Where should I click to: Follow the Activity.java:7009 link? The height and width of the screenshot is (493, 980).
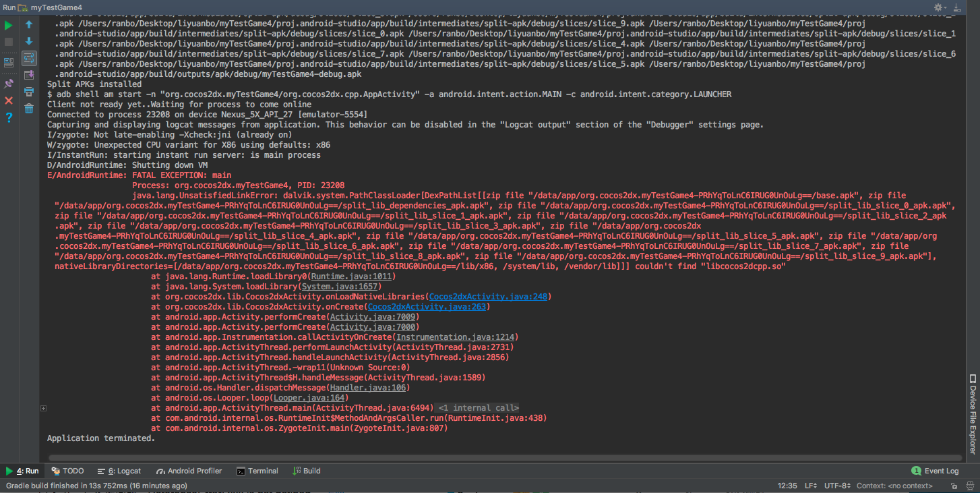(x=373, y=317)
